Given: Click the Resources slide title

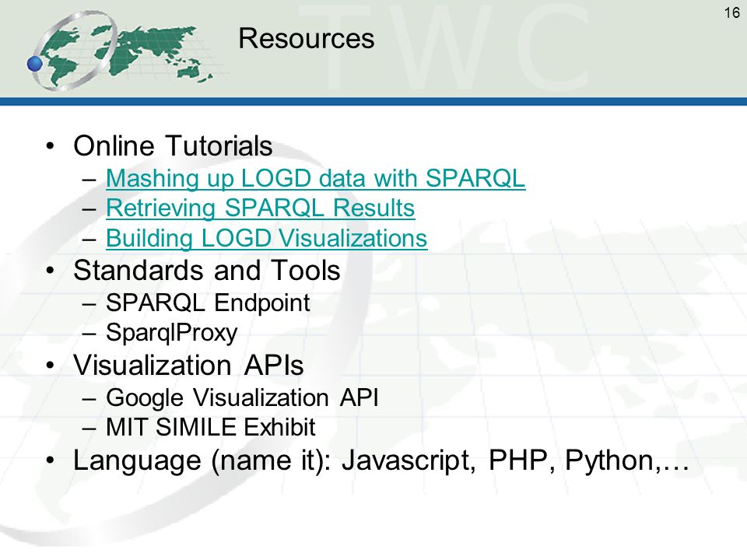Looking at the screenshot, I should coord(307,38).
